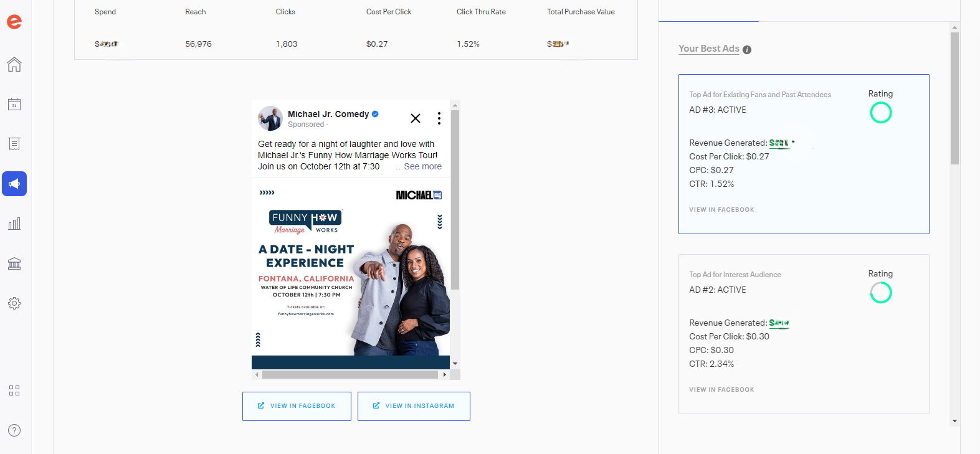Viewport: 980px width, 454px height.
Task: Click the verified badge next to Michael Jr. Comedy
Action: click(x=375, y=114)
